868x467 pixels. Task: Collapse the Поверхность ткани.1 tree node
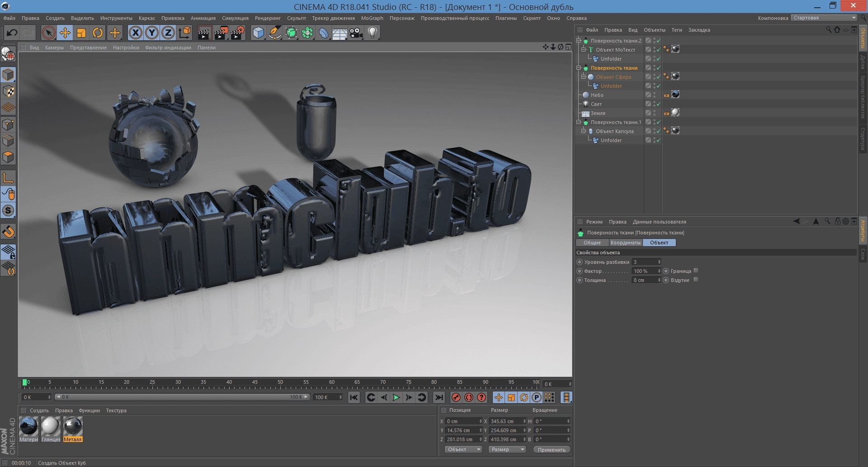click(x=578, y=122)
